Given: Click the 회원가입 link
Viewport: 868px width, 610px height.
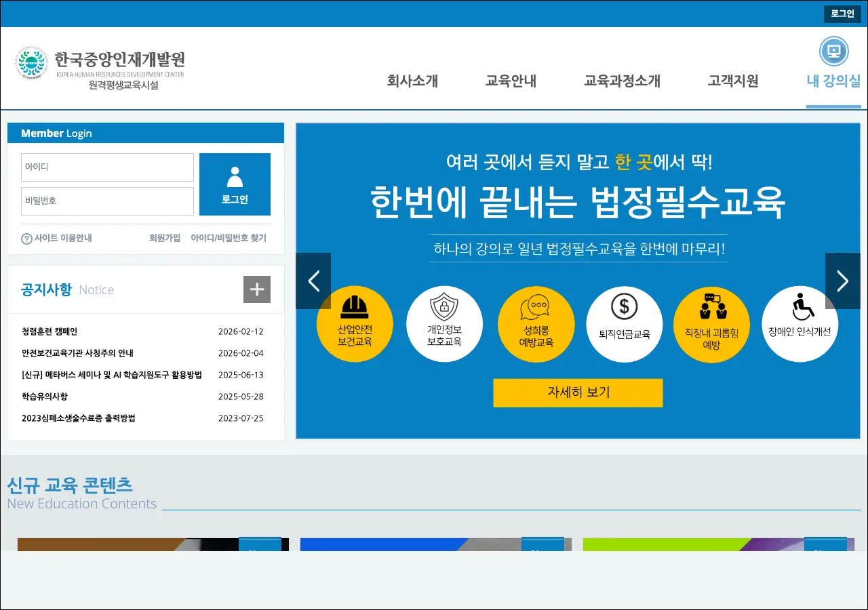Looking at the screenshot, I should coord(165,238).
